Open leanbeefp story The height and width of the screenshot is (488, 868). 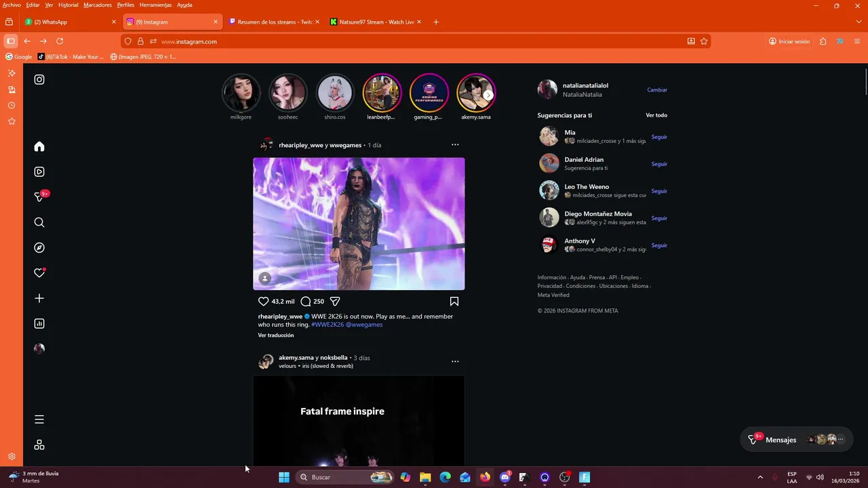tap(382, 93)
